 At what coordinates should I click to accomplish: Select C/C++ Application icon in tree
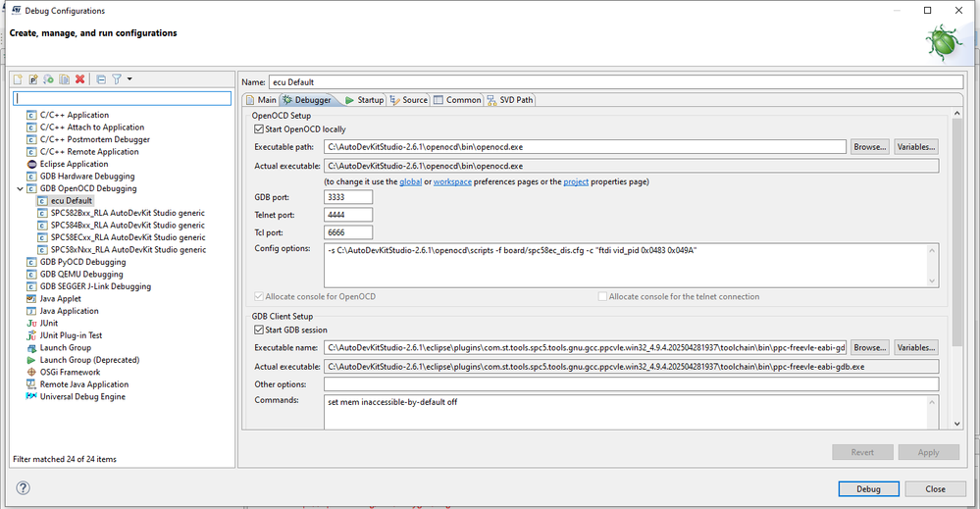point(31,115)
